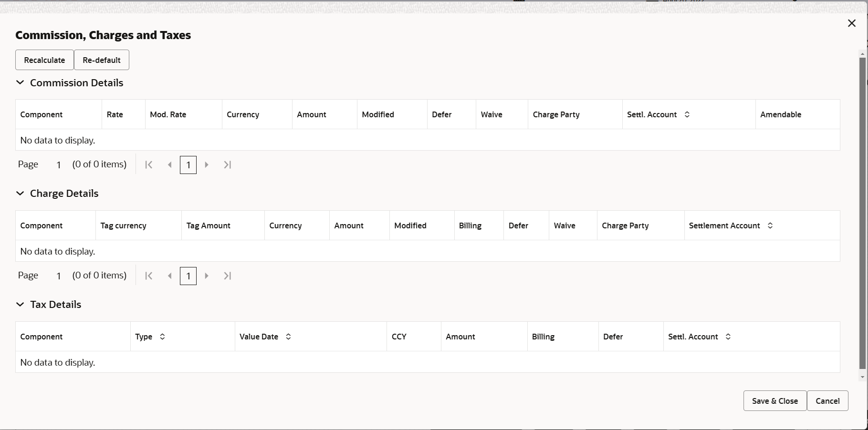Sort Tax Details by Type column

click(x=162, y=337)
